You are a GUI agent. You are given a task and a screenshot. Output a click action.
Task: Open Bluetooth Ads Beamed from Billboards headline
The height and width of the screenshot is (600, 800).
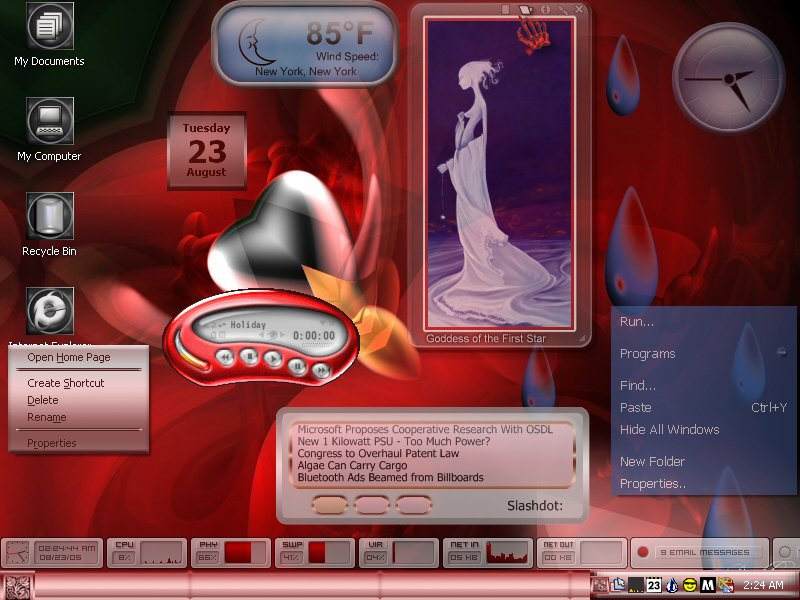[390, 478]
